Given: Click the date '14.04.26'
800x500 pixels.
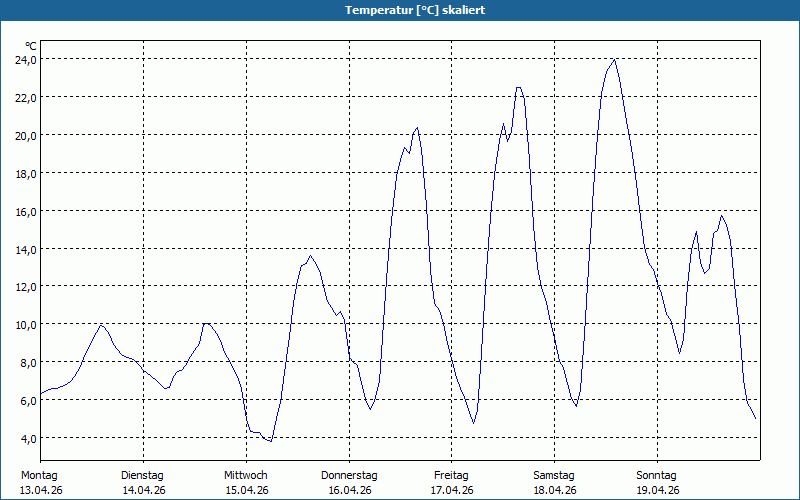Looking at the screenshot, I should click(x=144, y=490).
